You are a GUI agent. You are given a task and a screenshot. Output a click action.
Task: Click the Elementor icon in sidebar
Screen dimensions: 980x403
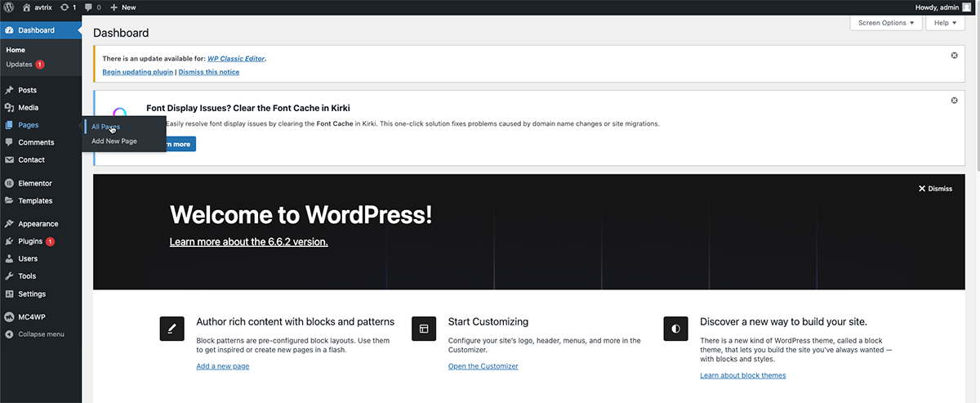(x=9, y=183)
